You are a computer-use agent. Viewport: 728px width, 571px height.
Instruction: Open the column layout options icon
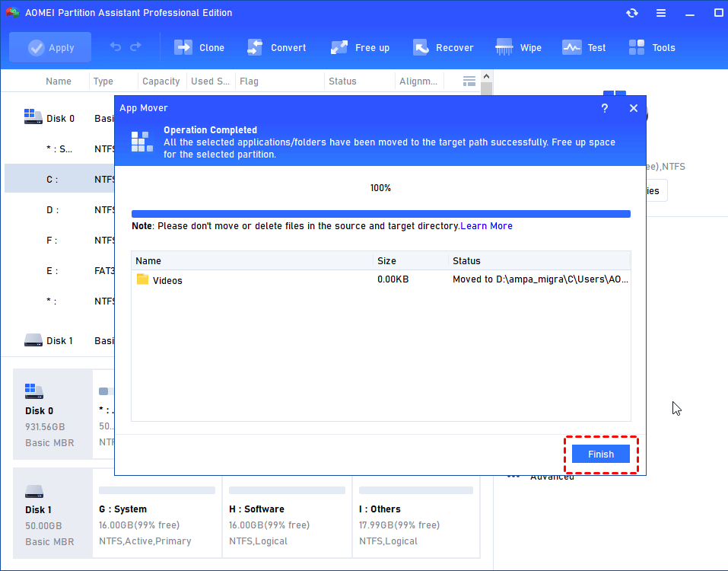click(469, 81)
